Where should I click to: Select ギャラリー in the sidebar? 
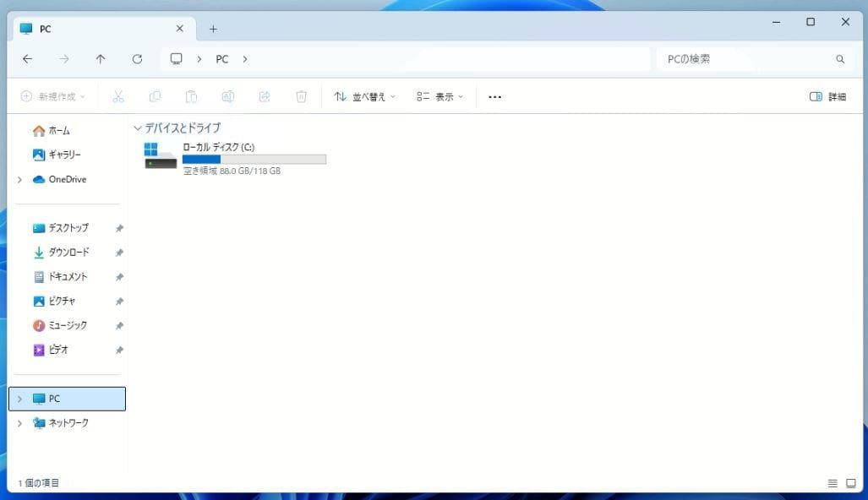64,155
